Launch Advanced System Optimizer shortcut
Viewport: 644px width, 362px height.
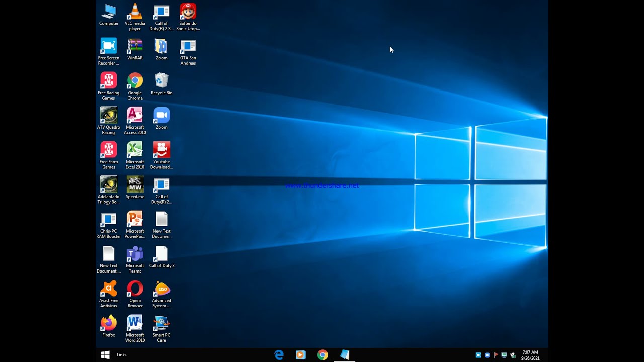pos(162,295)
